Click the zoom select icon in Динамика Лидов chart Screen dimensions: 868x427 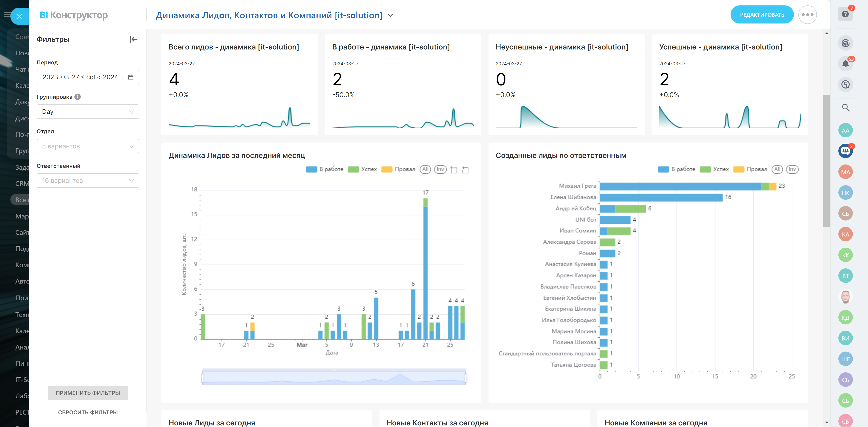[x=454, y=170]
